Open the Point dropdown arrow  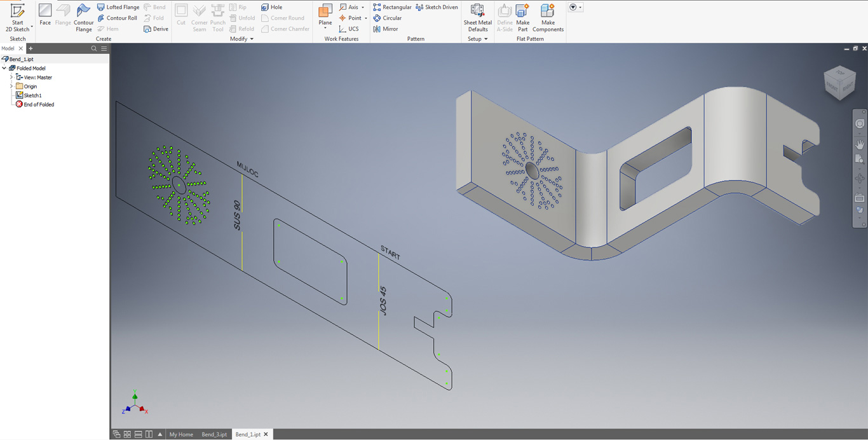(365, 18)
